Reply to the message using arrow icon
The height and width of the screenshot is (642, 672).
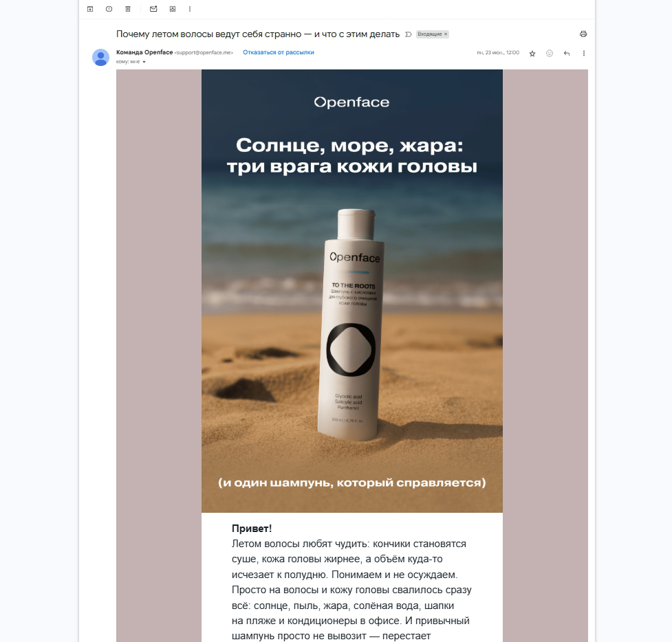click(567, 53)
